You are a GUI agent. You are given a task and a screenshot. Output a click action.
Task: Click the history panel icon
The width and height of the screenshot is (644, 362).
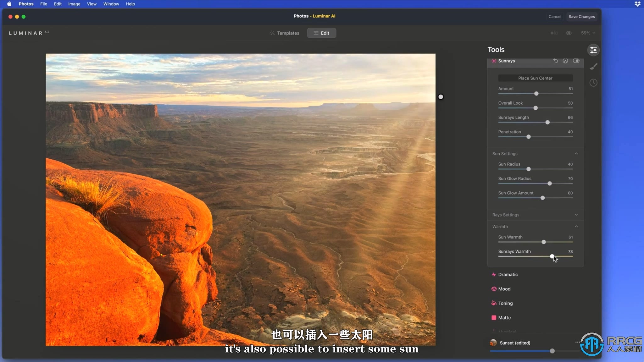click(594, 83)
